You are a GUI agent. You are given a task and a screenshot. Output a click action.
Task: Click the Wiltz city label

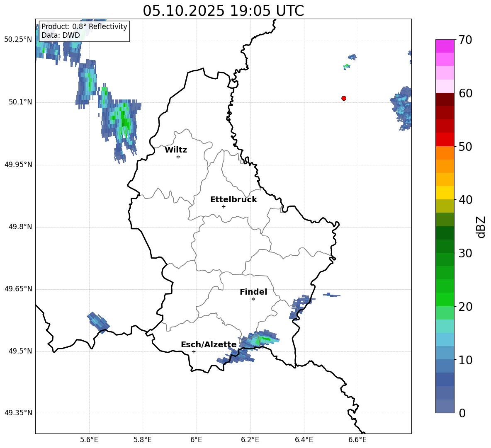(x=176, y=150)
